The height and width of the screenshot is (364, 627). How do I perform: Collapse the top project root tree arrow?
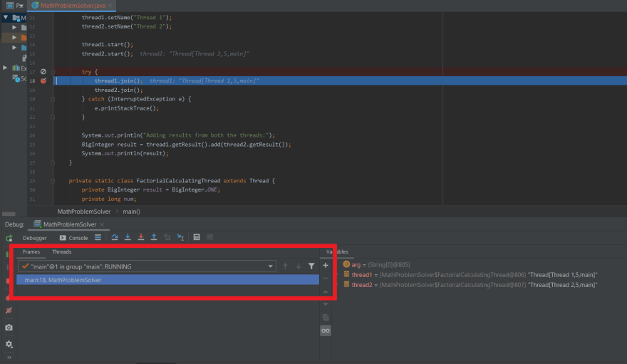[6, 17]
